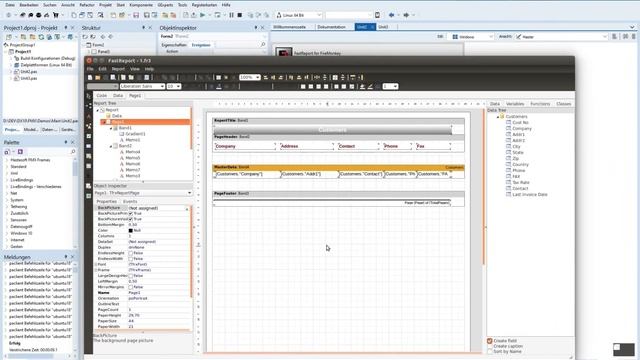Switch to Functions tab in data panel
Image resolution: width=640 pixels, height=360 pixels.
coord(540,104)
